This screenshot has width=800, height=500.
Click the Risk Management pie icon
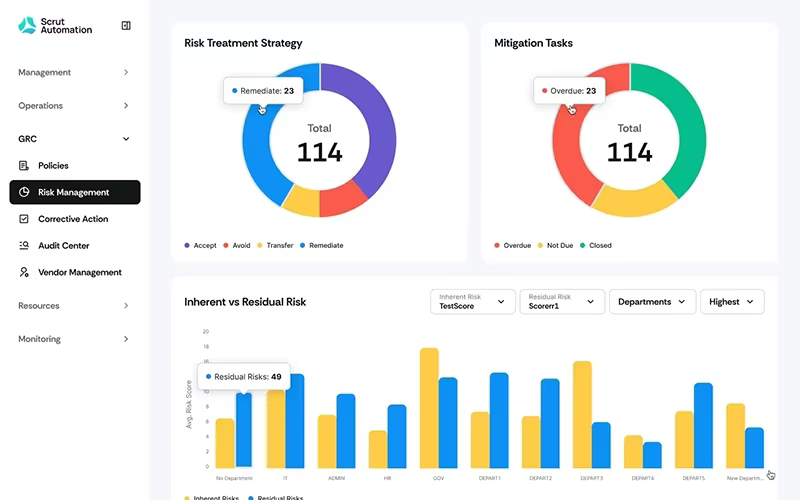point(23,192)
